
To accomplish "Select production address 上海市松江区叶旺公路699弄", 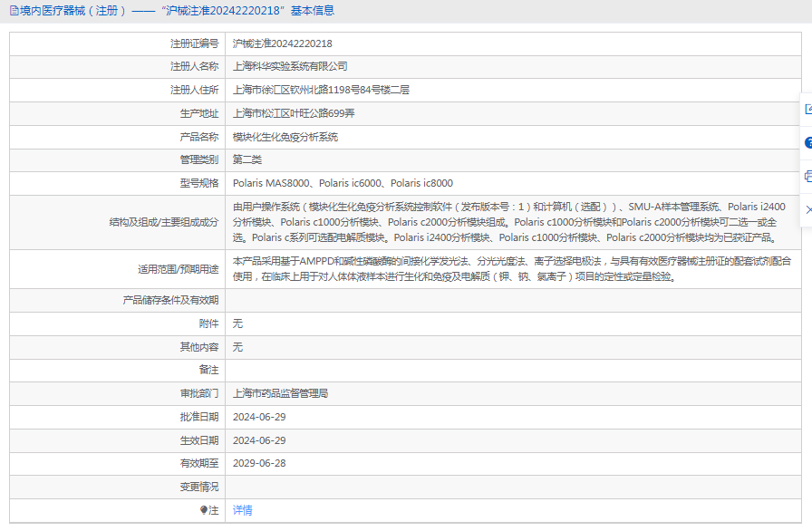I will click(x=294, y=113).
